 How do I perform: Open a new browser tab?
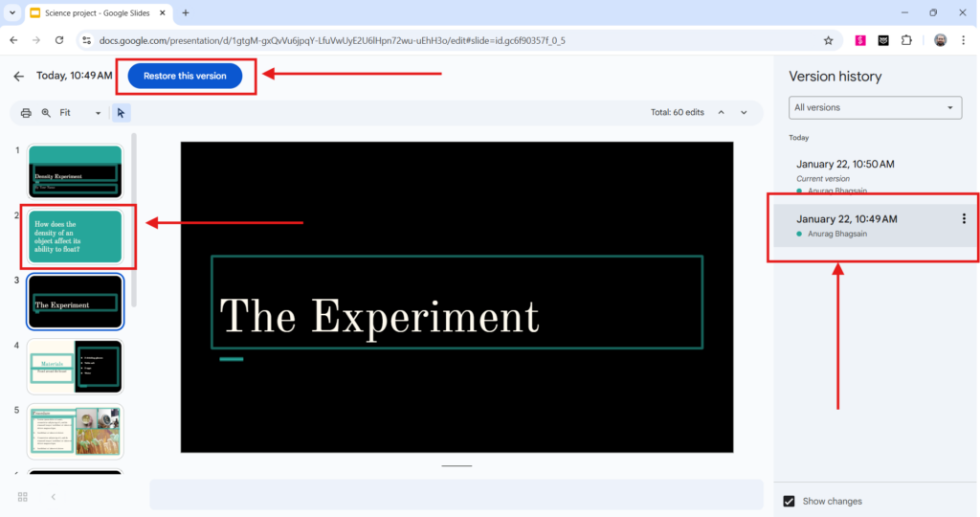pos(186,12)
